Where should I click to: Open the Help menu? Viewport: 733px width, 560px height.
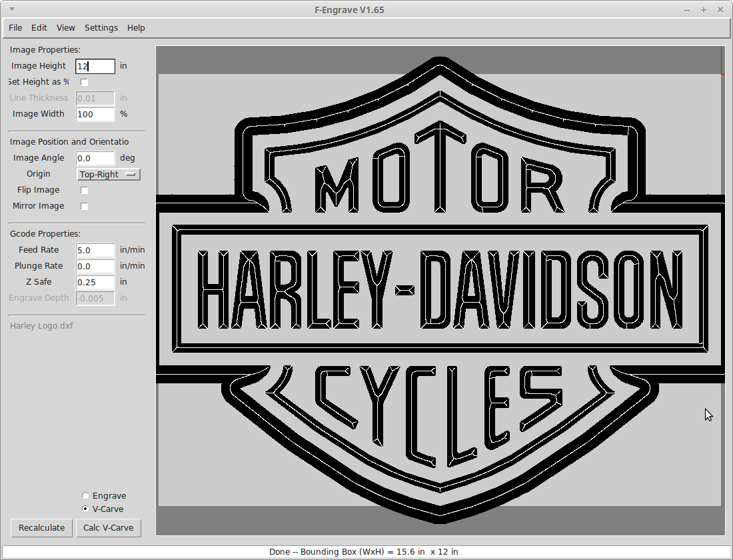pyautogui.click(x=136, y=27)
